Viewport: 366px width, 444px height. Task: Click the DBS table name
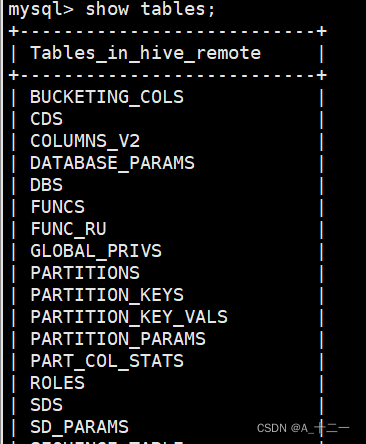(x=46, y=185)
